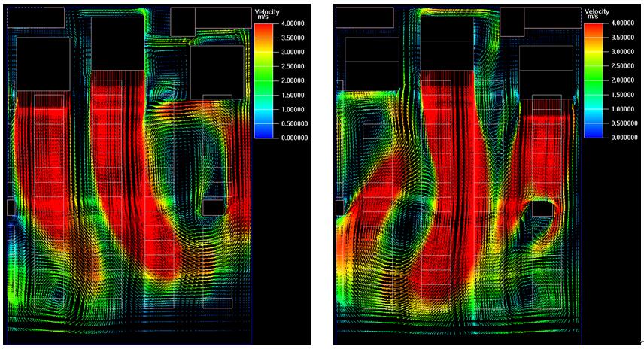The height and width of the screenshot is (349, 644).
Task: Pick the large central black block in left plot
Action: (x=117, y=43)
